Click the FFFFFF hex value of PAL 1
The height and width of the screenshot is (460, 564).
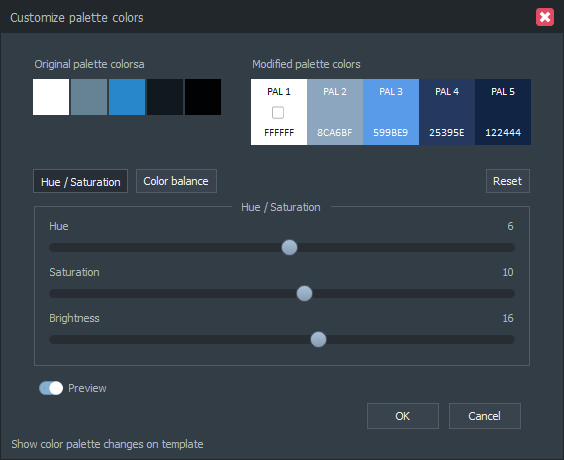(279, 133)
